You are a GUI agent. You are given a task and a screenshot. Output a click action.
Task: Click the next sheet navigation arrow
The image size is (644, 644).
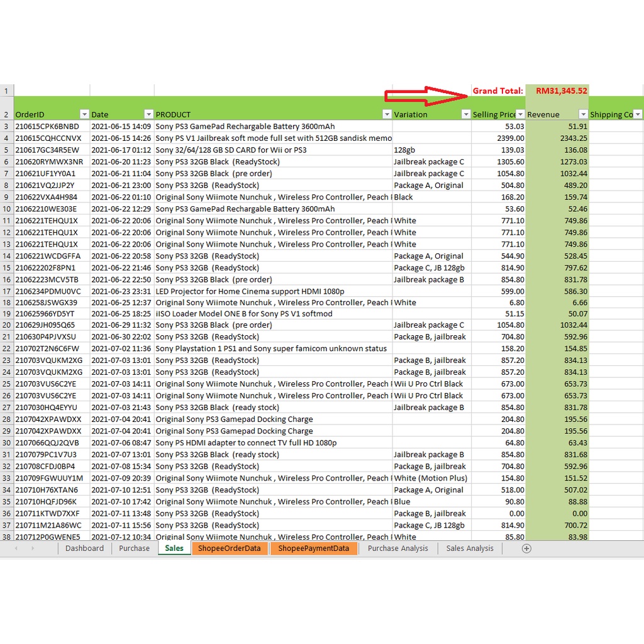[x=33, y=548]
